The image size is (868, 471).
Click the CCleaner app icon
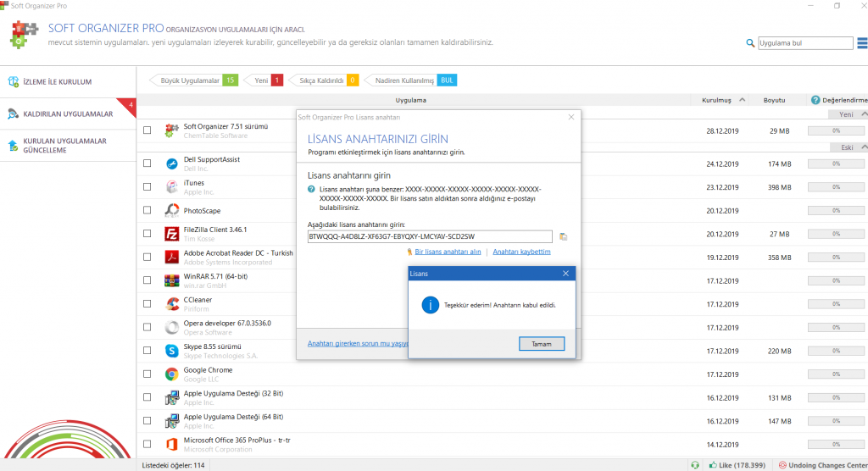(x=171, y=304)
